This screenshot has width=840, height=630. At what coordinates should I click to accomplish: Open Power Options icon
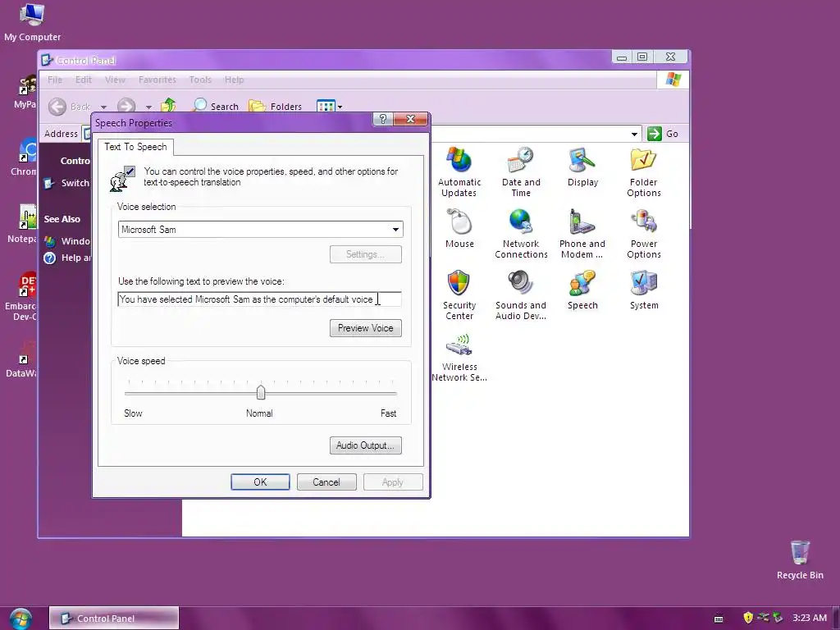coord(643,234)
